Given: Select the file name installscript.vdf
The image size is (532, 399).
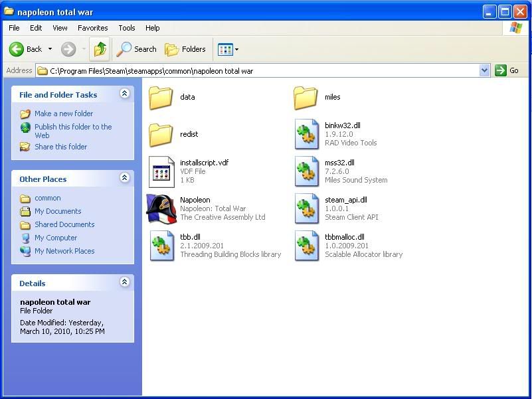Looking at the screenshot, I should click(x=205, y=163).
